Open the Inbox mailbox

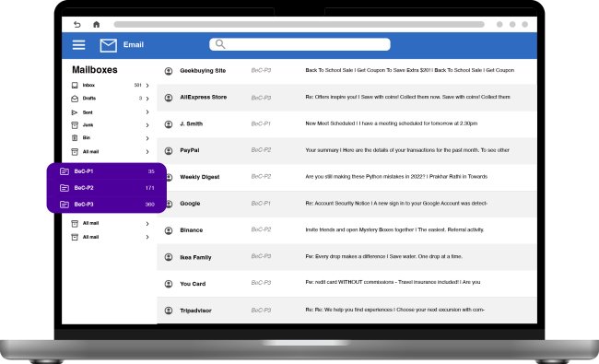88,85
